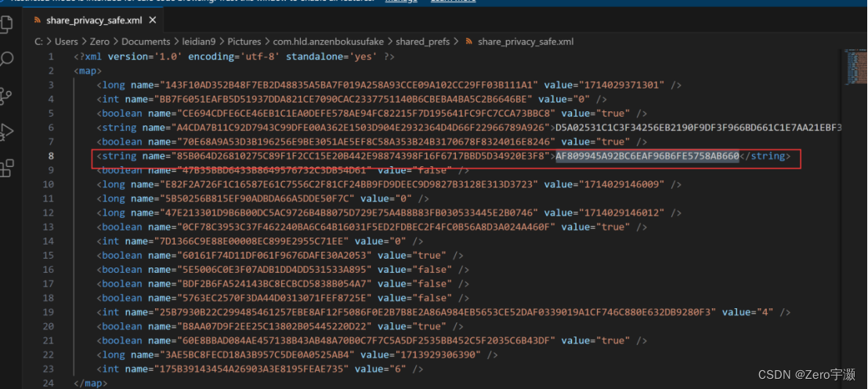The width and height of the screenshot is (868, 389).
Task: Click line number 24 in the gutter
Action: click(49, 383)
